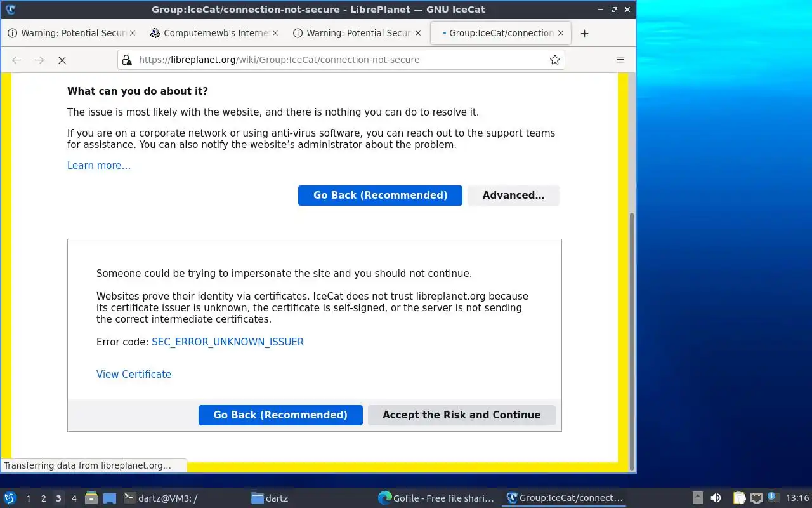
Task: Click the Advanced… button
Action: 513,196
